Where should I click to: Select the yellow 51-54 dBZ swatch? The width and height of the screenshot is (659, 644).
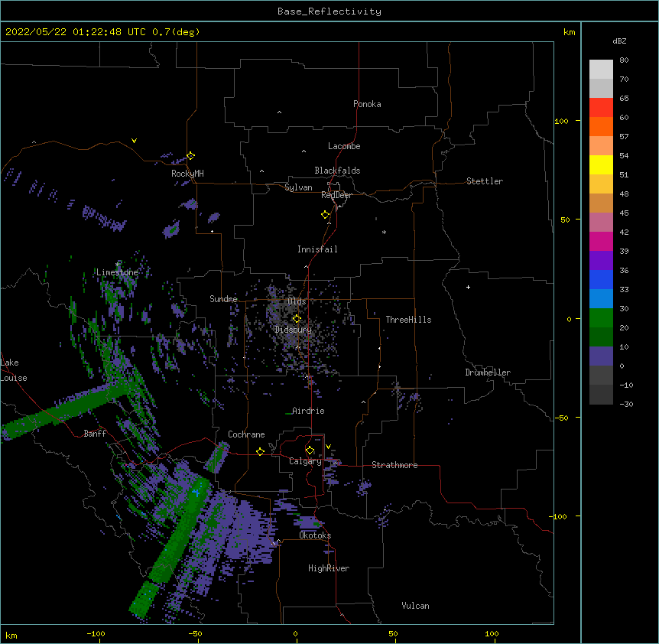[601, 164]
